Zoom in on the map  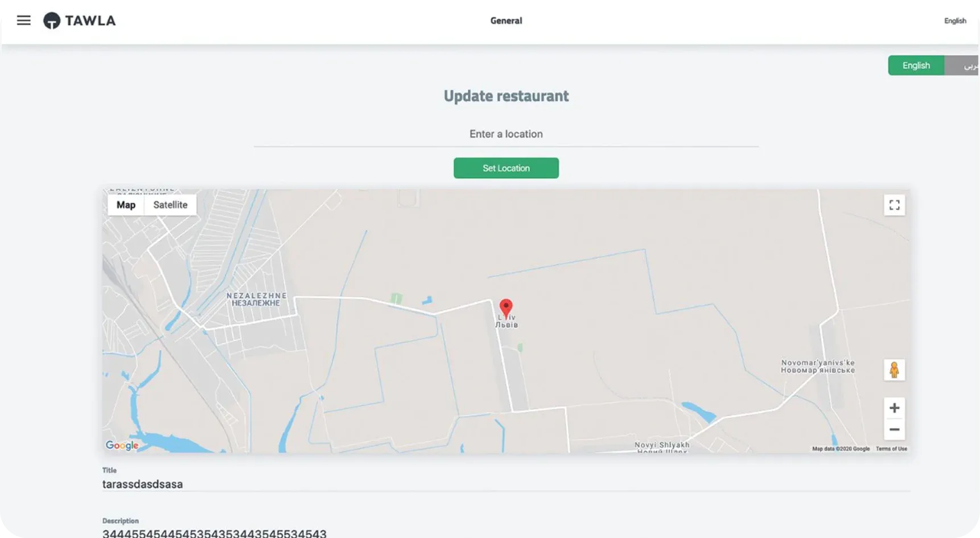coord(894,408)
